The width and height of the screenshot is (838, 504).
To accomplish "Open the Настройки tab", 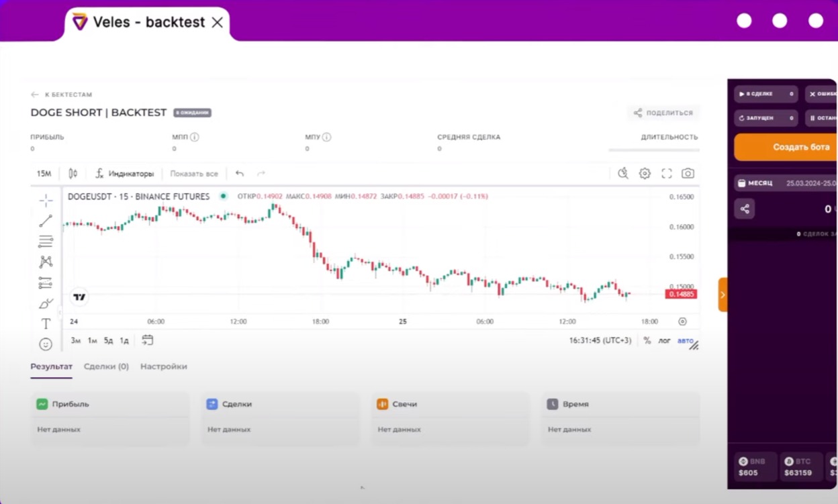I will (164, 366).
